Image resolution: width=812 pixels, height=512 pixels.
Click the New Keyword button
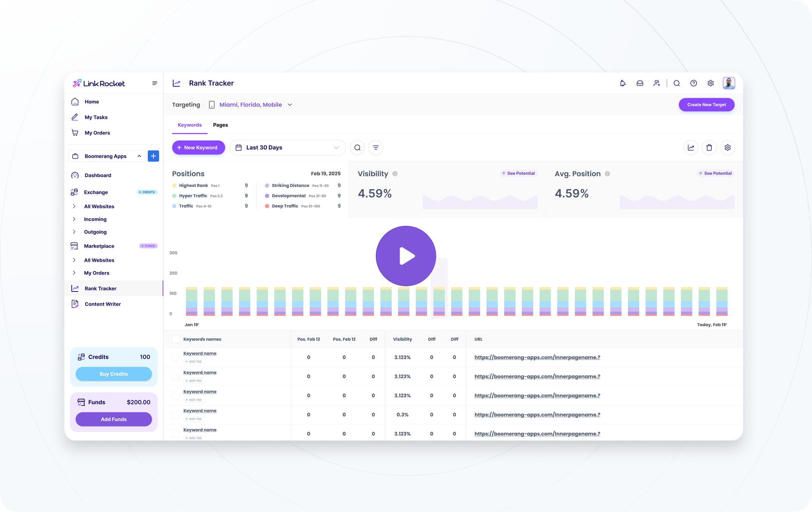(x=198, y=148)
